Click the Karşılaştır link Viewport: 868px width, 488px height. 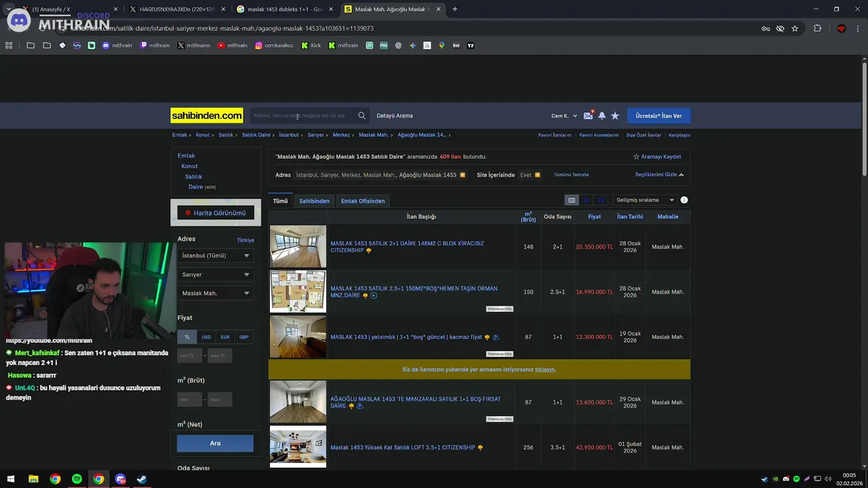point(679,135)
